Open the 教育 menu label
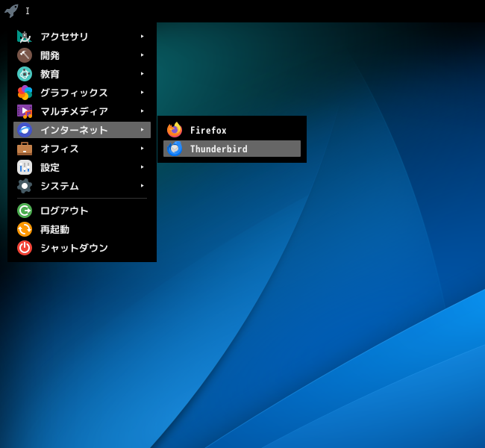 point(50,74)
